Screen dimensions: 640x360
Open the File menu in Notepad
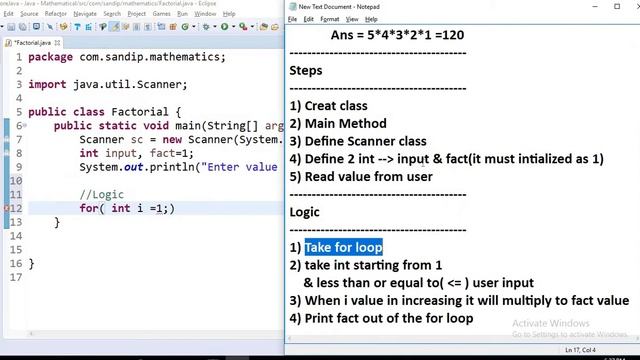(292, 19)
